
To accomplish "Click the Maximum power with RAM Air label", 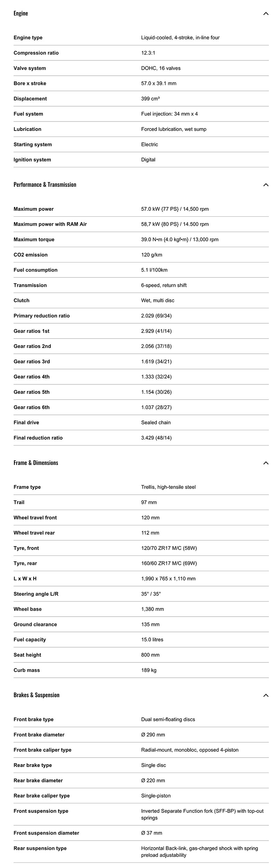I will [x=50, y=224].
